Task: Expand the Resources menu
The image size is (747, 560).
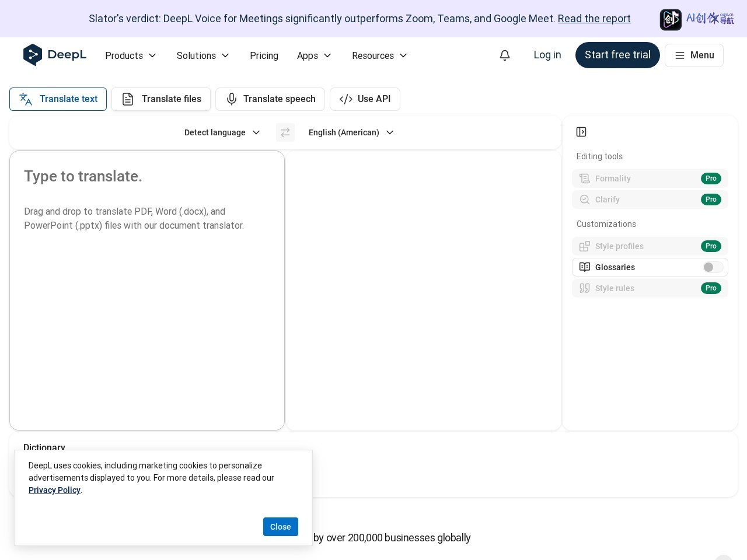Action: point(379,55)
